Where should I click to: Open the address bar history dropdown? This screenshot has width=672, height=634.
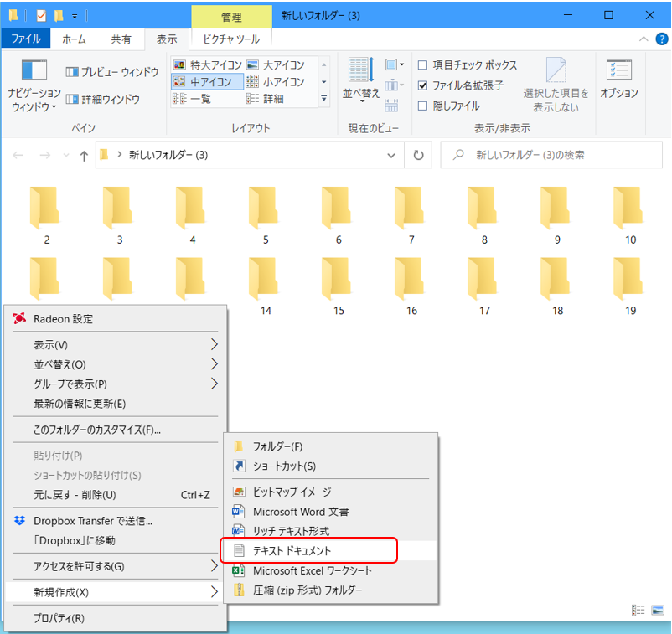[391, 155]
